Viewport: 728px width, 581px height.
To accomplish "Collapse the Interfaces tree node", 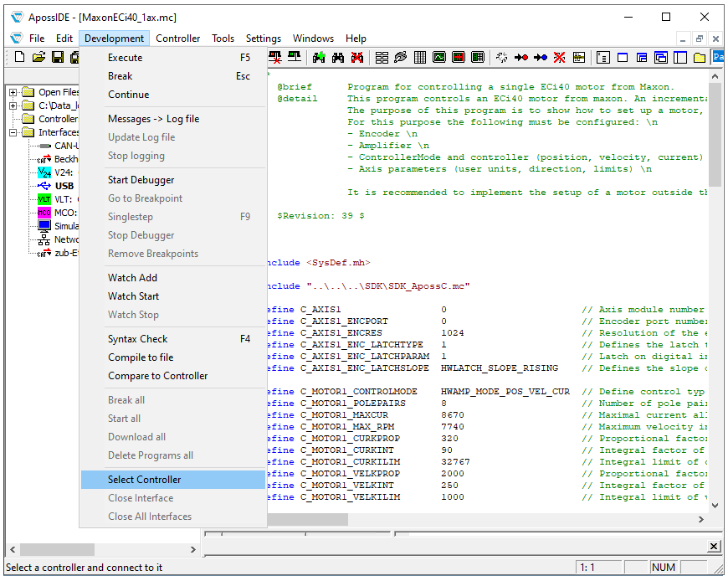I will point(13,132).
